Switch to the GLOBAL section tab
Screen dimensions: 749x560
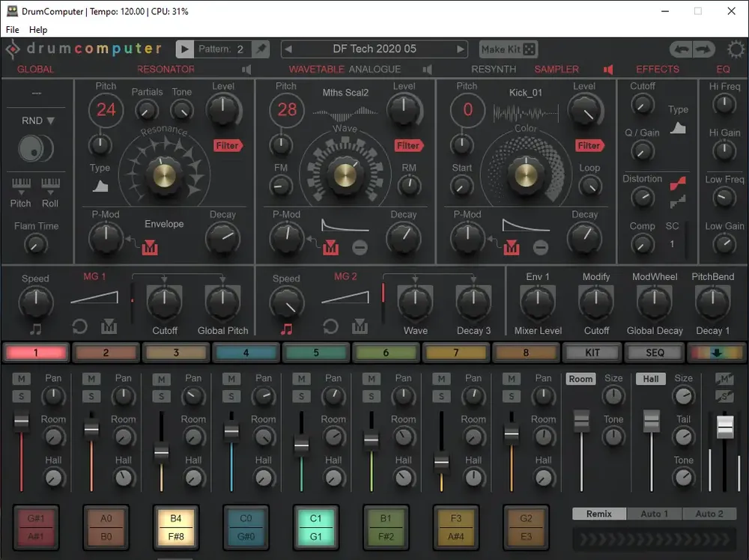pos(35,69)
